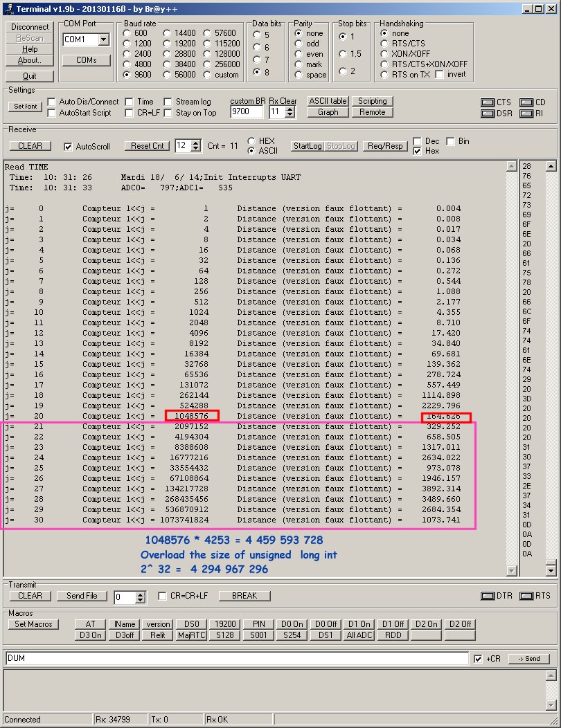Click the Scripting button
Viewport: 561px width, 728px height.
[373, 101]
